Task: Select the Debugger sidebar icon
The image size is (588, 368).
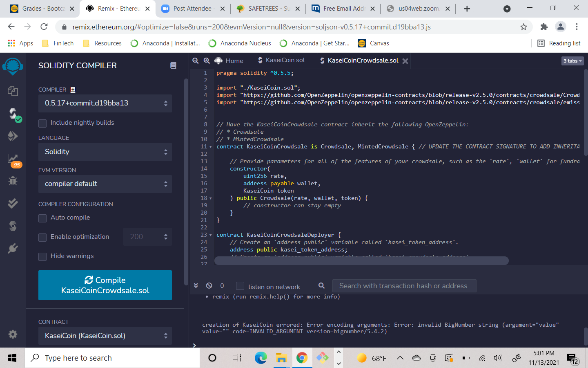Action: click(13, 180)
